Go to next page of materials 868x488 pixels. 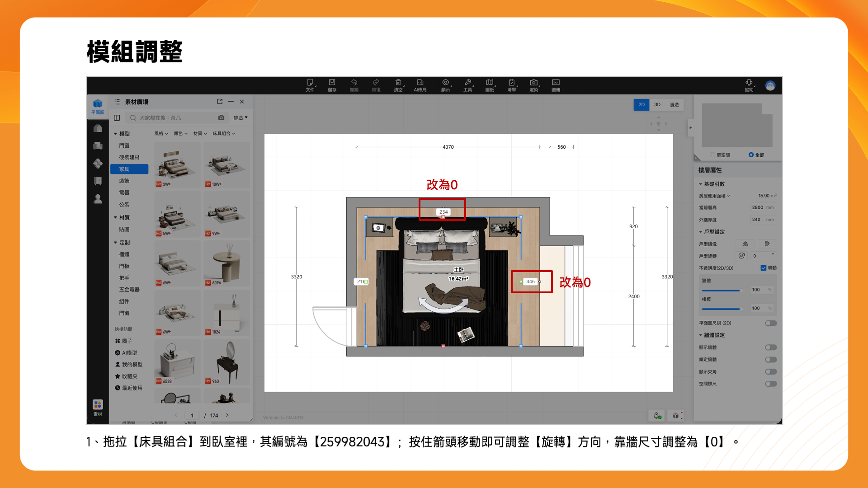pyautogui.click(x=227, y=415)
